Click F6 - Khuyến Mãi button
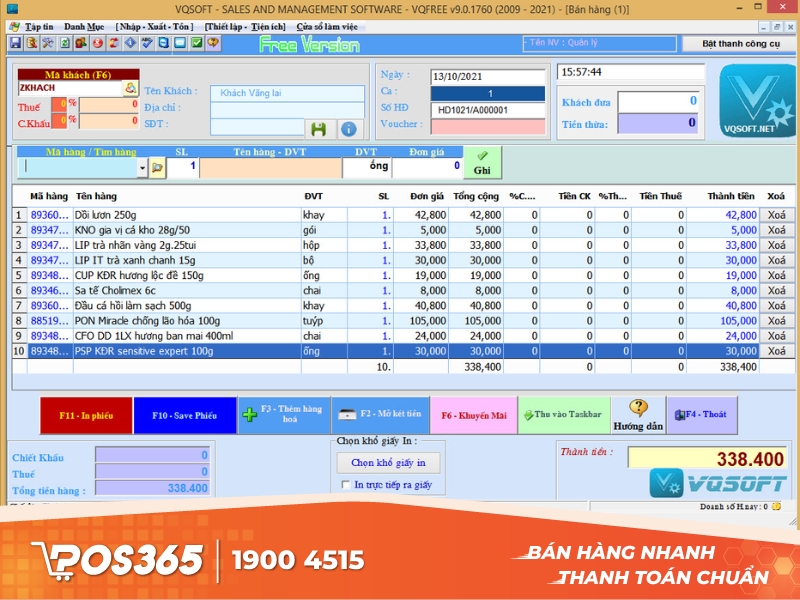Image resolution: width=800 pixels, height=600 pixels. (x=474, y=415)
